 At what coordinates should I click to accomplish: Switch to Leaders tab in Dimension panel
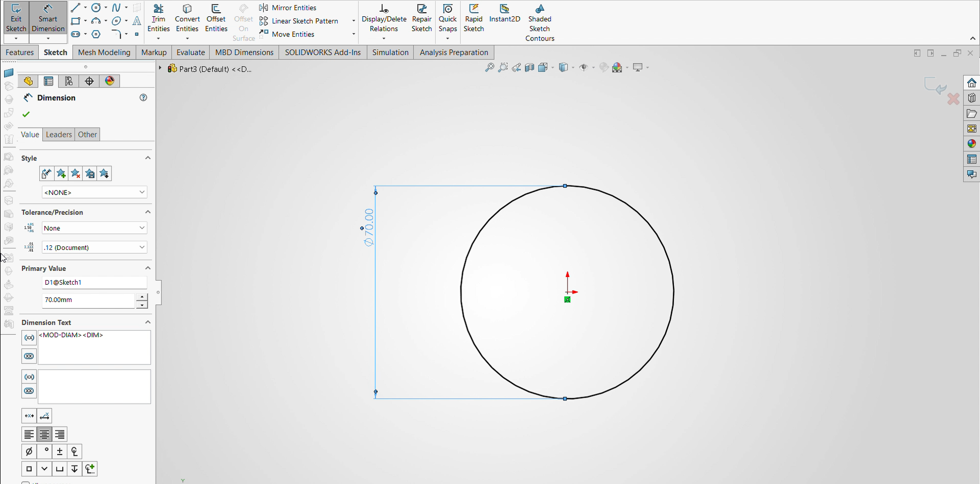(59, 134)
